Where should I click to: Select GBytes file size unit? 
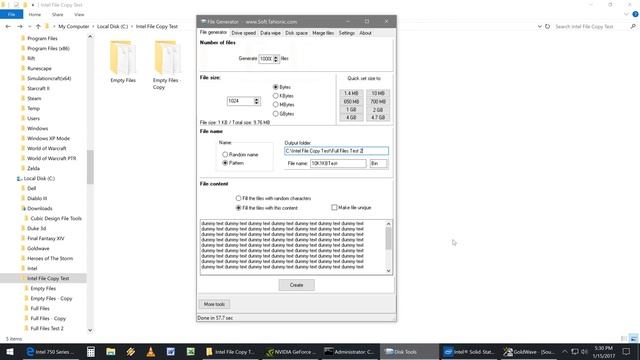point(276,114)
